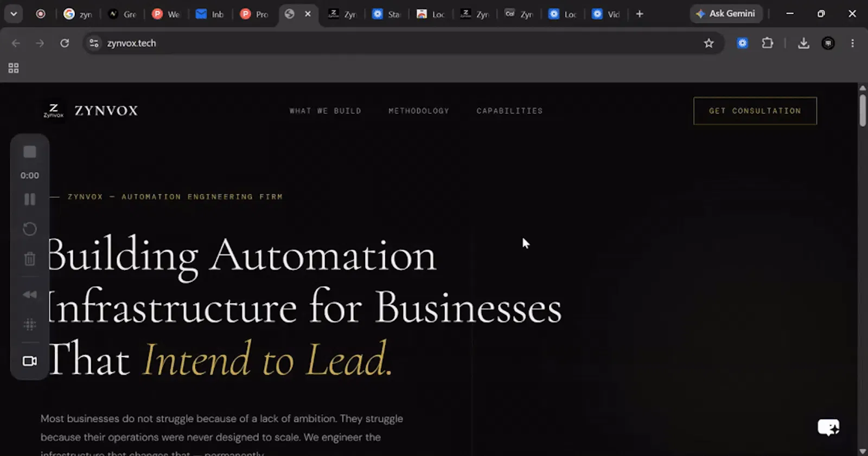This screenshot has width=868, height=456.
Task: Click the ZYNVOX brand name
Action: (x=106, y=111)
